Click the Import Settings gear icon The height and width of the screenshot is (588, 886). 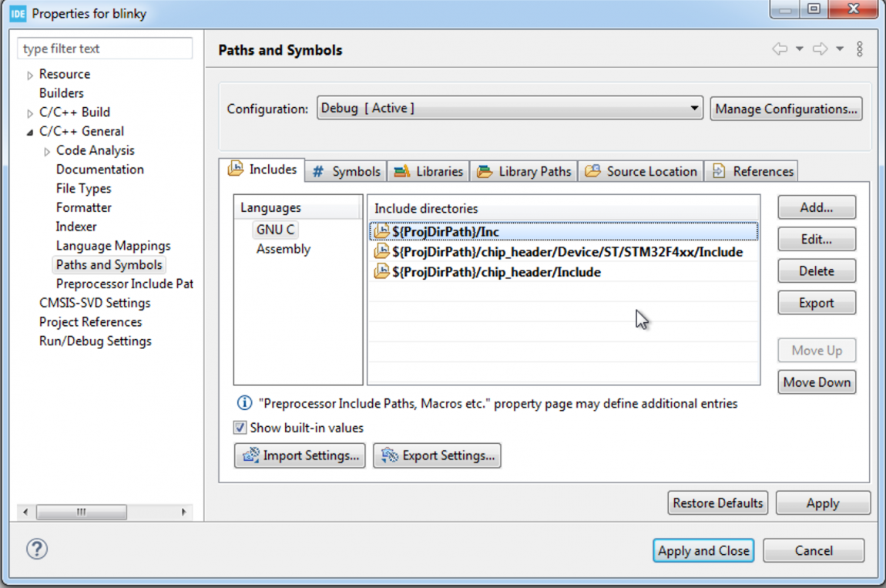[x=251, y=455]
